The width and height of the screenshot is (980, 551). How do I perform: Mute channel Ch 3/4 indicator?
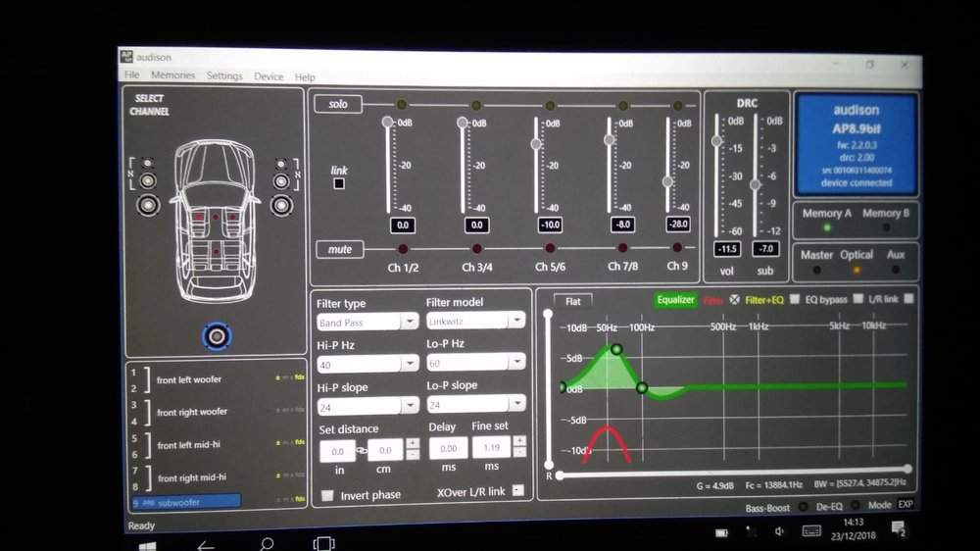(x=477, y=249)
